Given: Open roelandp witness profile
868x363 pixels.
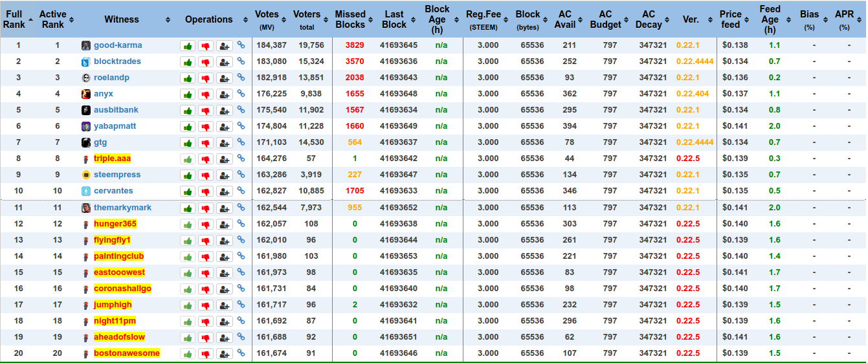Looking at the screenshot, I should click(x=111, y=78).
